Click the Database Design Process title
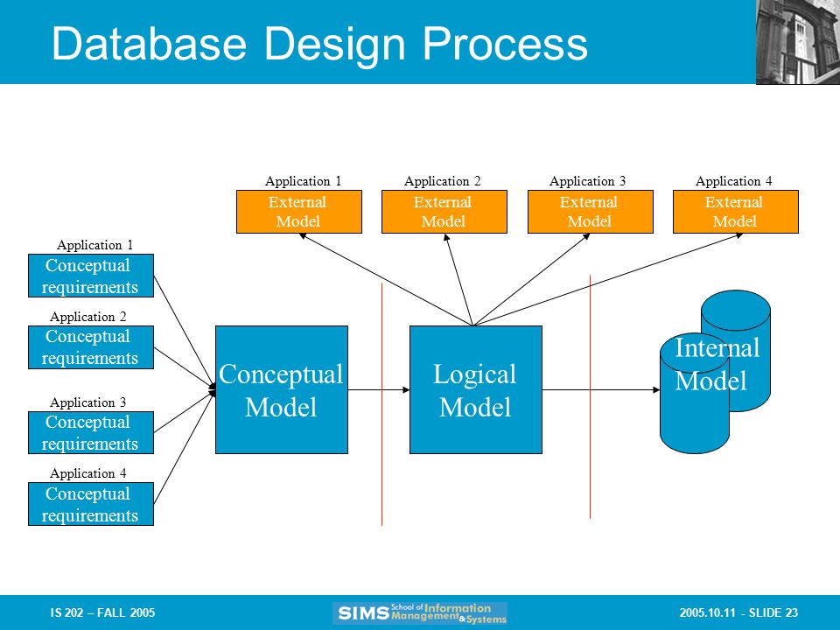Screen dimensions: 840x630 point(320,45)
